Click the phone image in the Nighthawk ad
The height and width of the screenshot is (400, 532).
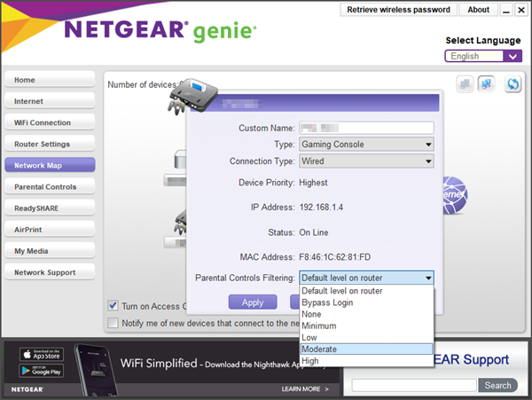[96, 370]
